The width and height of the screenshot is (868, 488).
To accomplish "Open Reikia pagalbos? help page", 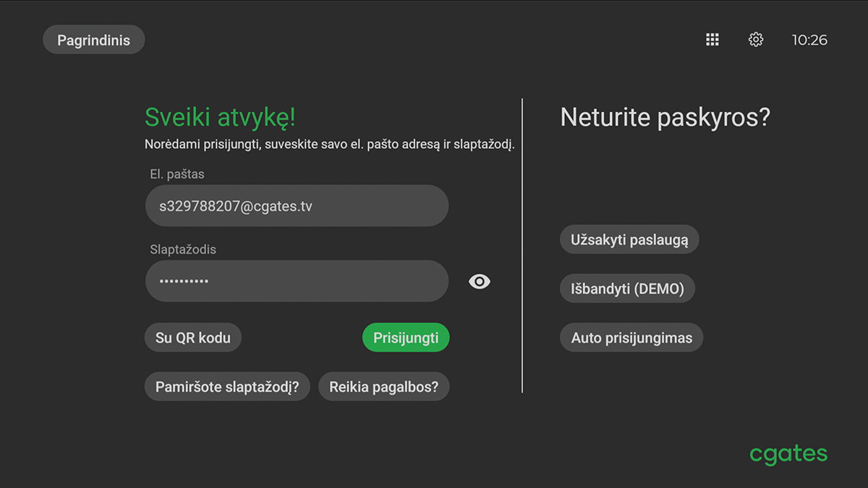I will click(384, 386).
